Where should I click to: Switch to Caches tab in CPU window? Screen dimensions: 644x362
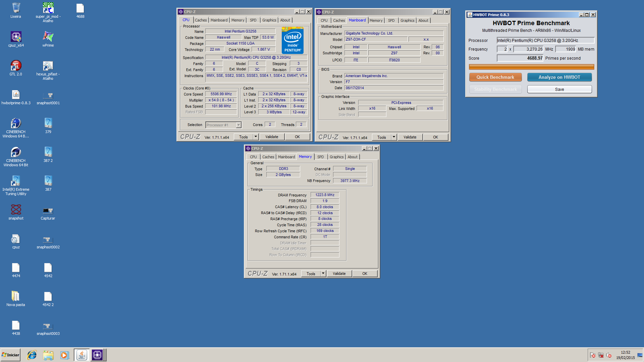pyautogui.click(x=201, y=20)
